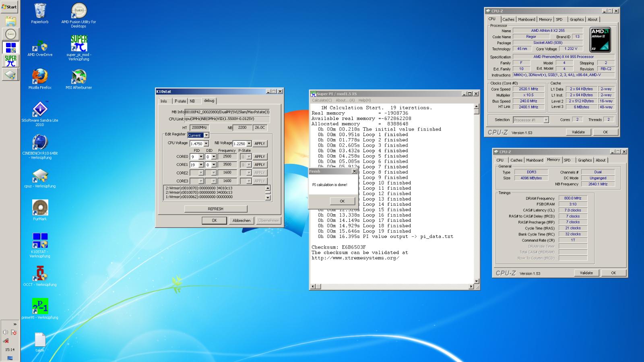644x362 pixels.
Task: Show hidden tray icons chevron
Action: (x=15, y=324)
